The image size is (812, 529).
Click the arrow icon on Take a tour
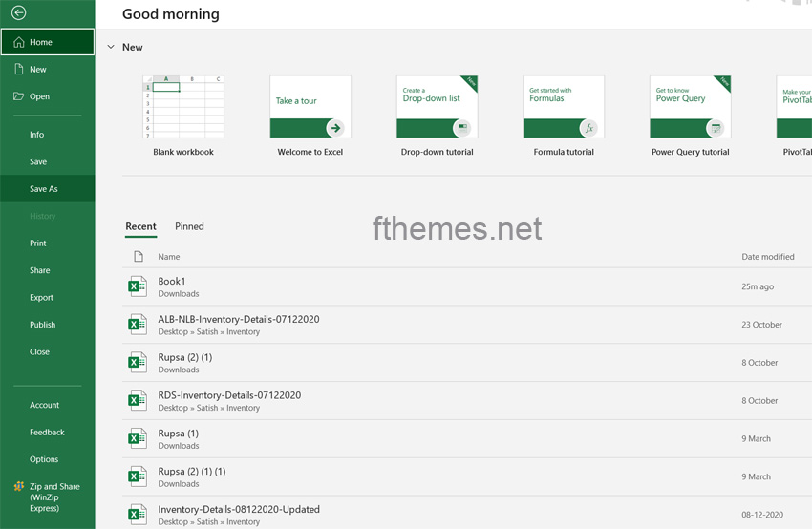click(335, 128)
